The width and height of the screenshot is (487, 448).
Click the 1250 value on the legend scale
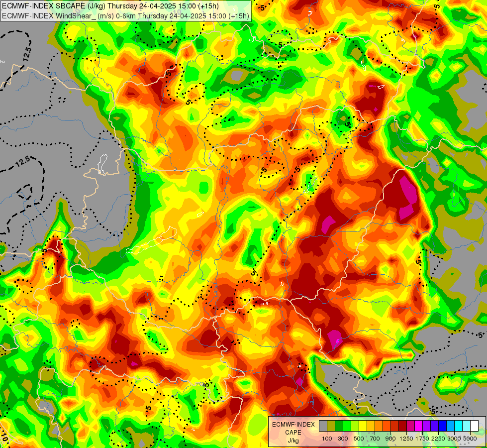coord(406,439)
